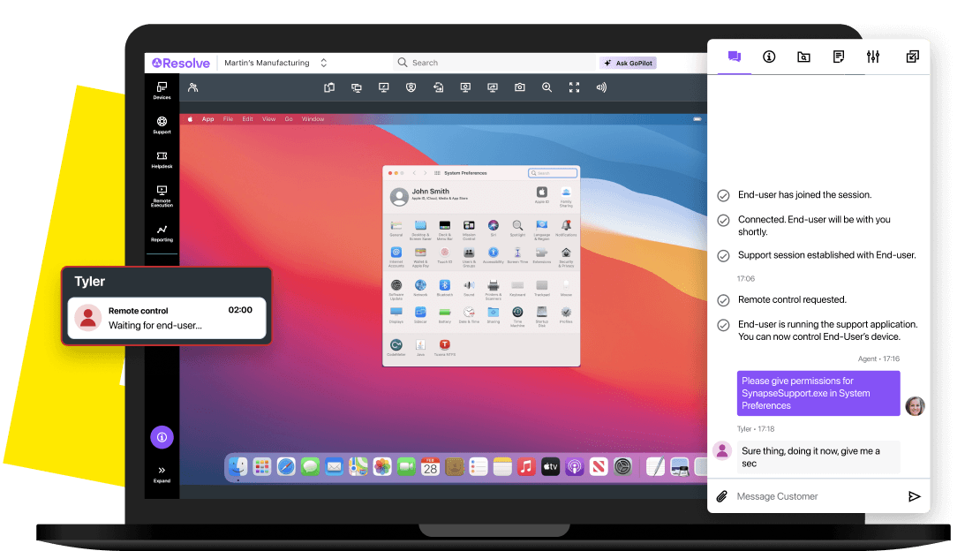Open the Reporting section in the sidebar

coord(162,232)
